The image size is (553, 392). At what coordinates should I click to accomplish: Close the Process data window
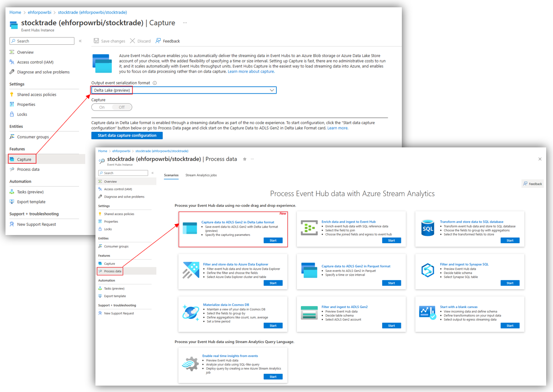click(x=540, y=159)
